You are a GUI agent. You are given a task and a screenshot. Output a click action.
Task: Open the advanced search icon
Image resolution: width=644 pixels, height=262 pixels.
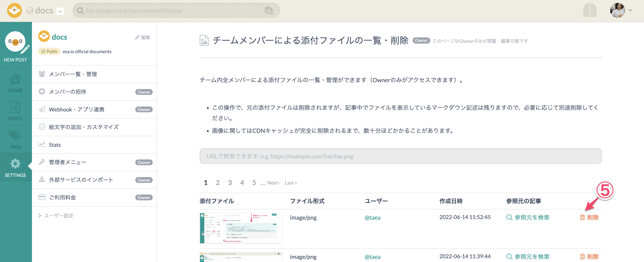(x=269, y=11)
